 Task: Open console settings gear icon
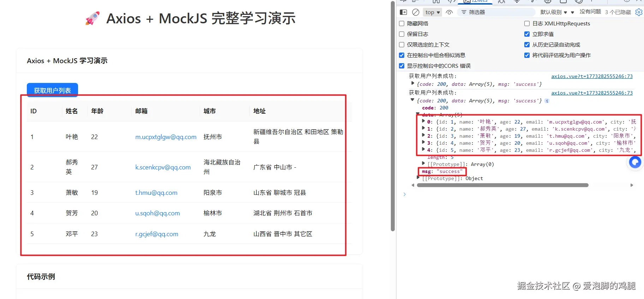(639, 12)
